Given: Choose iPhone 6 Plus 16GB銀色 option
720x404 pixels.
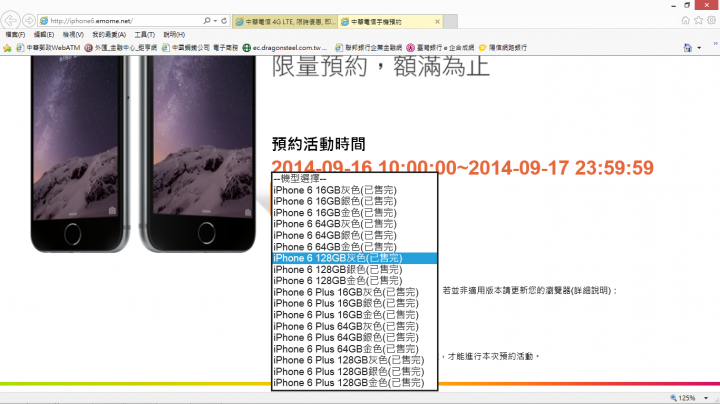Looking at the screenshot, I should pyautogui.click(x=354, y=303).
